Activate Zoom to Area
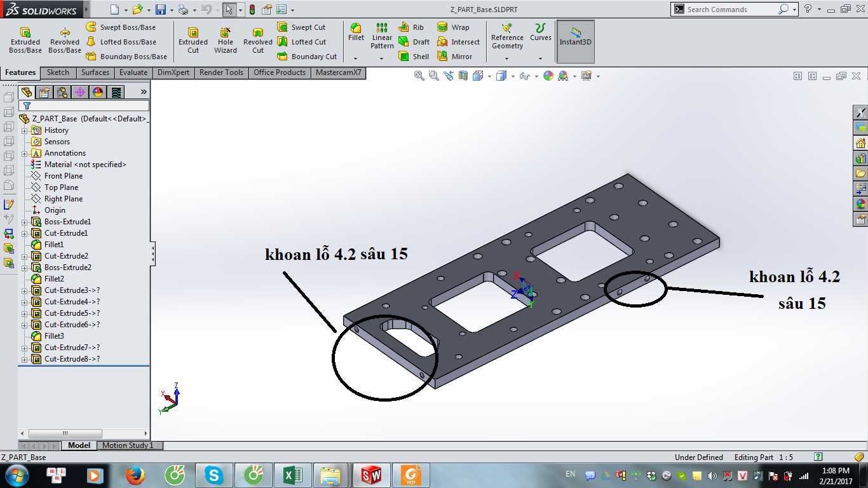The width and height of the screenshot is (868, 488). pyautogui.click(x=434, y=76)
